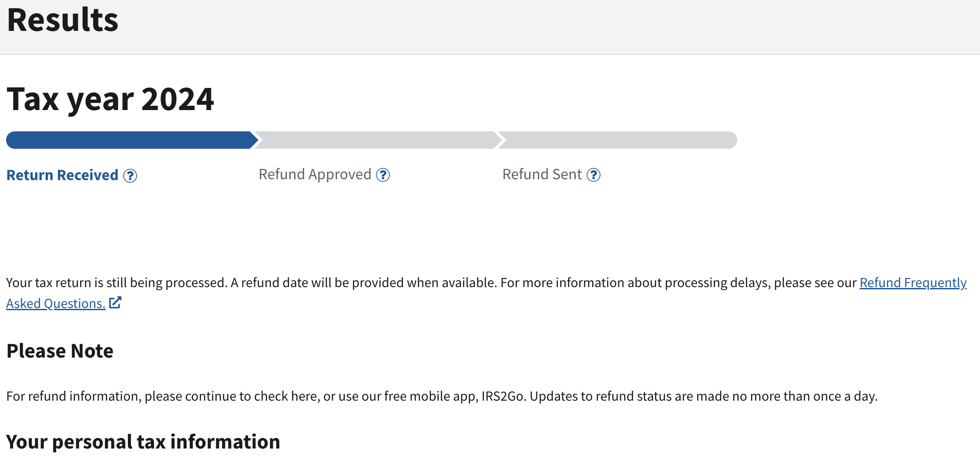Image resolution: width=980 pixels, height=462 pixels.
Task: Click the 'Tax year 2024' heading
Action: pyautogui.click(x=110, y=99)
